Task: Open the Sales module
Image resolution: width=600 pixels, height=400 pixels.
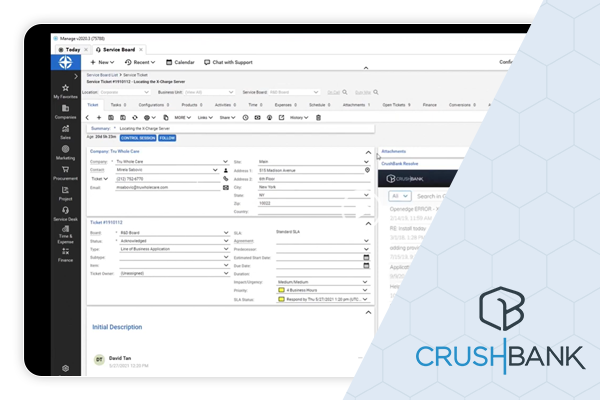Action: point(65,132)
